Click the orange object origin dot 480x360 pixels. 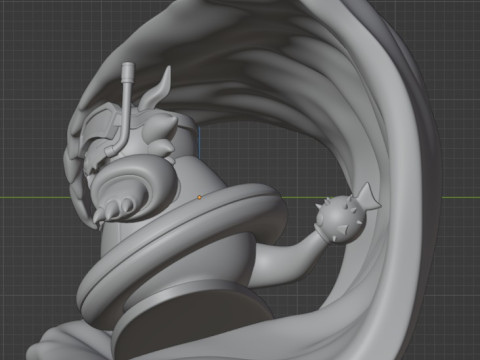[199, 197]
